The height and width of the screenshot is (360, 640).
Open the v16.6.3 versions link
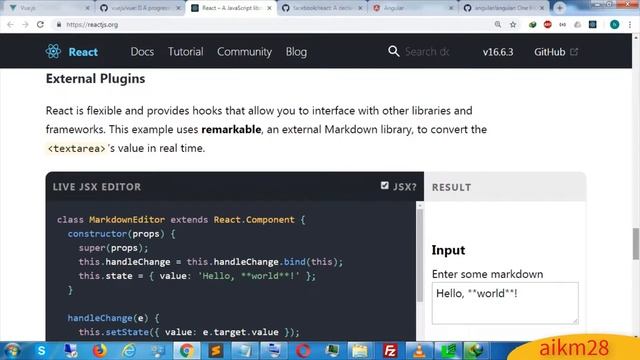click(x=498, y=52)
